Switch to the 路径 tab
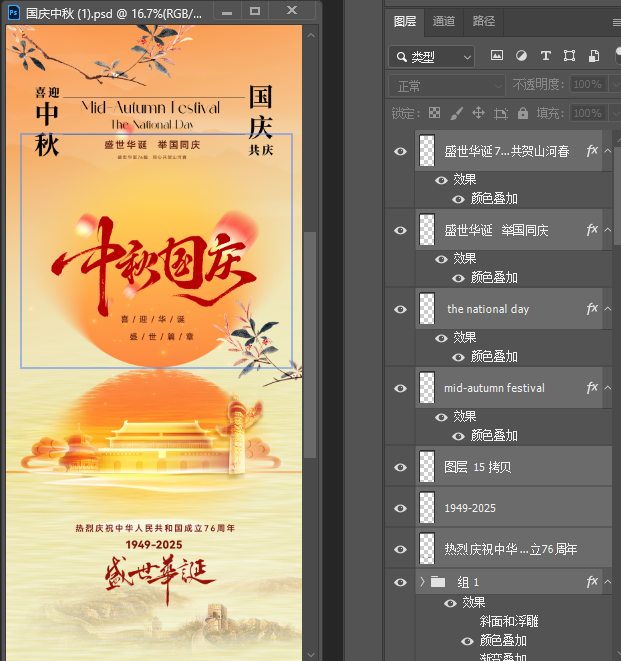The width and height of the screenshot is (621, 661). [x=483, y=21]
